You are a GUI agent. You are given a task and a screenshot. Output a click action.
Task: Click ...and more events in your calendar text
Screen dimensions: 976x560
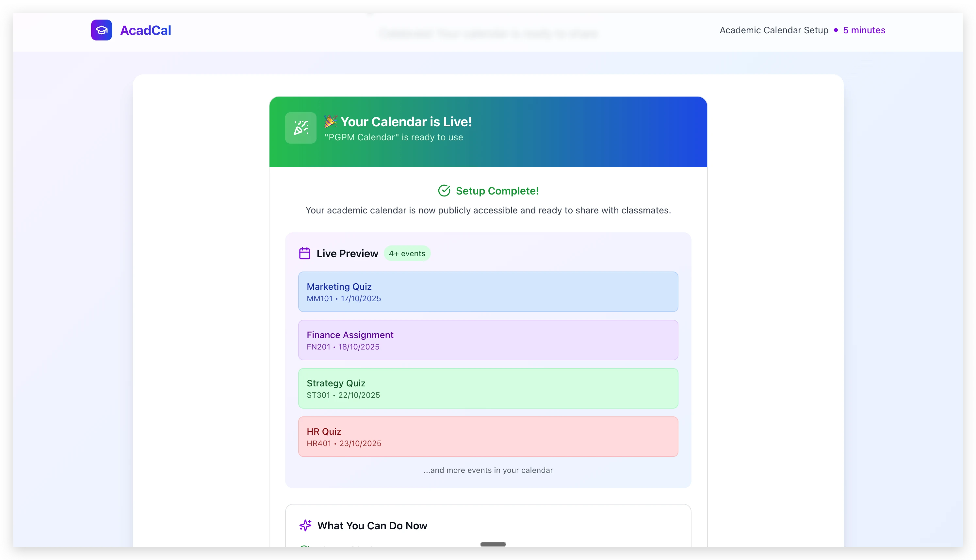tap(488, 470)
